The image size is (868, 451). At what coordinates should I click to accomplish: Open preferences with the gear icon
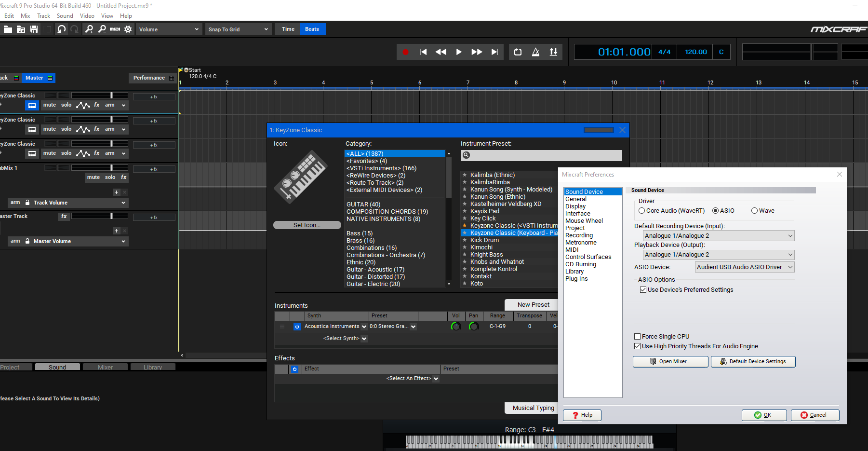(128, 29)
